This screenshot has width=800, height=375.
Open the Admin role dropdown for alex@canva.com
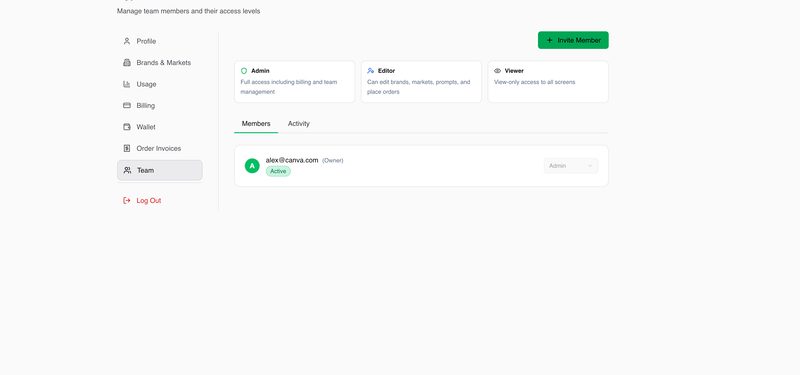pos(571,166)
